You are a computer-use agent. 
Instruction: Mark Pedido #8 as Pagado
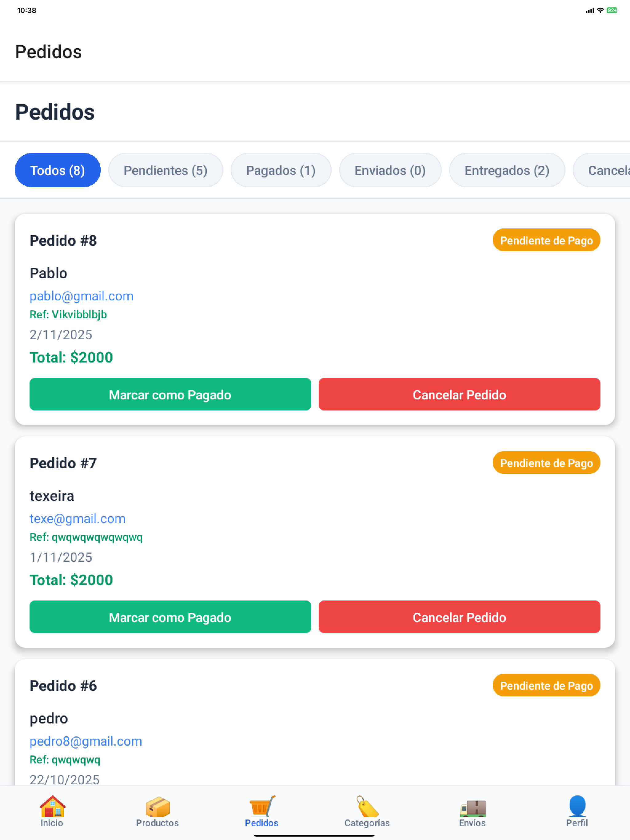pyautogui.click(x=170, y=394)
